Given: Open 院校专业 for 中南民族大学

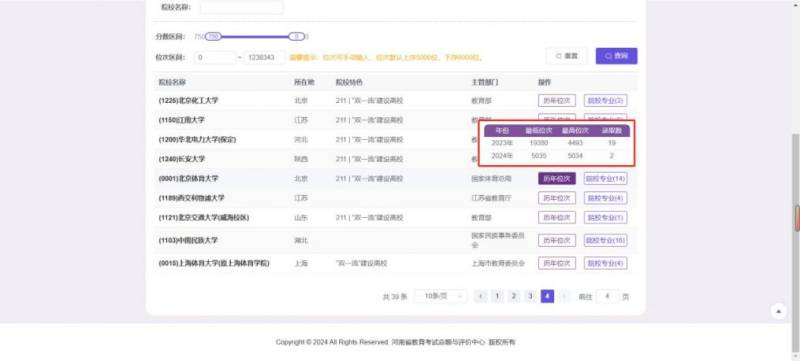Looking at the screenshot, I should pyautogui.click(x=606, y=240).
